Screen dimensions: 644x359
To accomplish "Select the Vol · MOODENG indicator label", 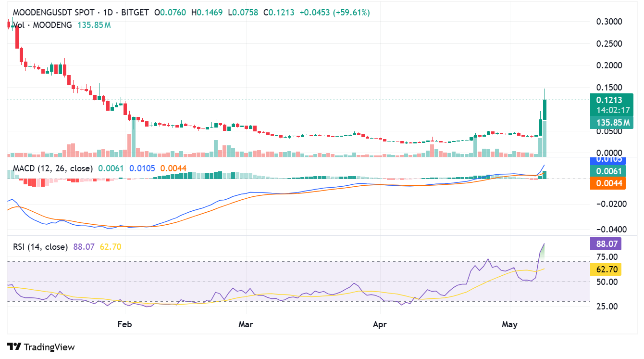I will click(43, 25).
